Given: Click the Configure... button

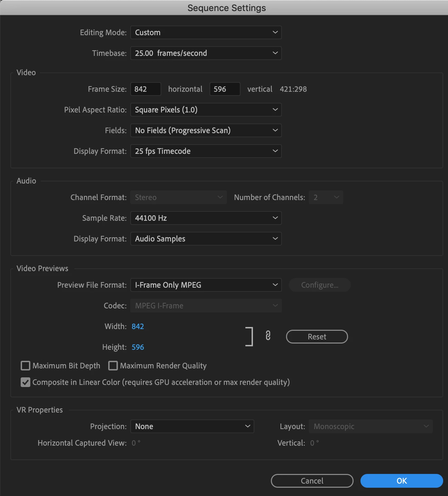Looking at the screenshot, I should [x=320, y=285].
